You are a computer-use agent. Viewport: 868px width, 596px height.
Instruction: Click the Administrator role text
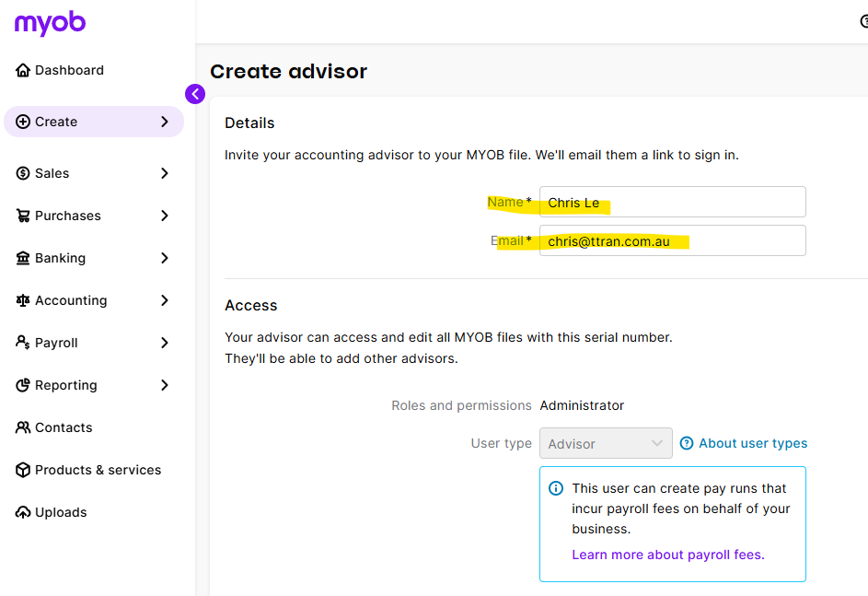[582, 405]
